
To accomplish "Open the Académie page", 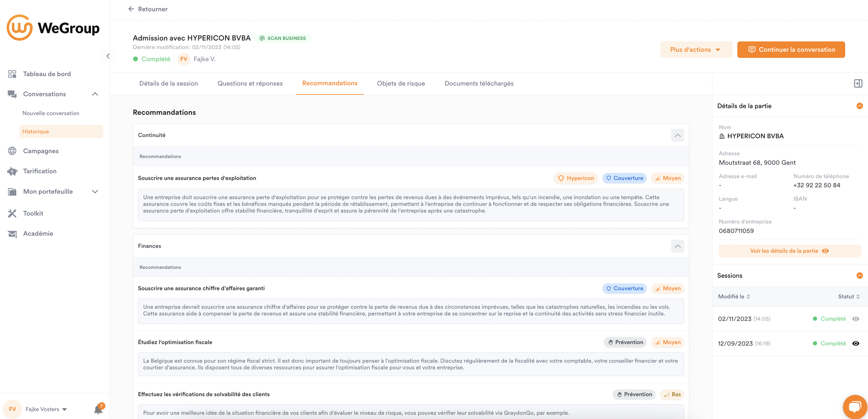I will tap(38, 234).
